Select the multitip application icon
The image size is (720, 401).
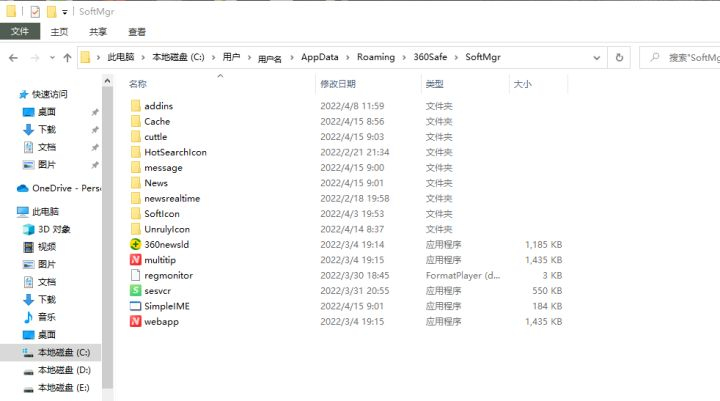pyautogui.click(x=136, y=260)
